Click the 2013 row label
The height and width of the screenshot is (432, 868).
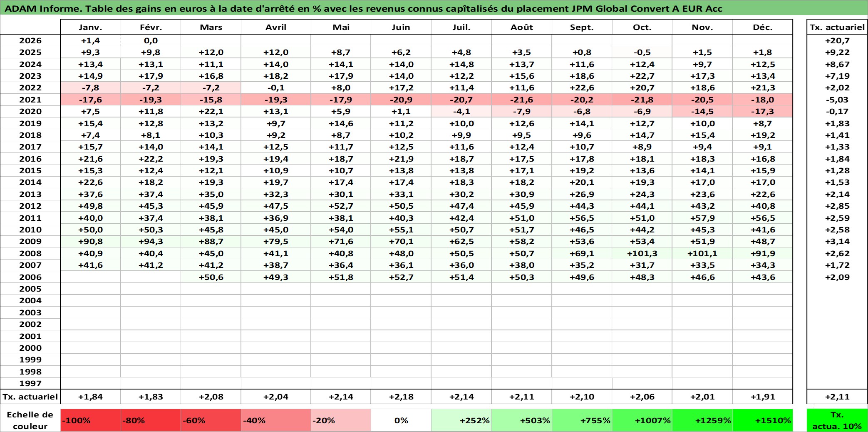30,194
